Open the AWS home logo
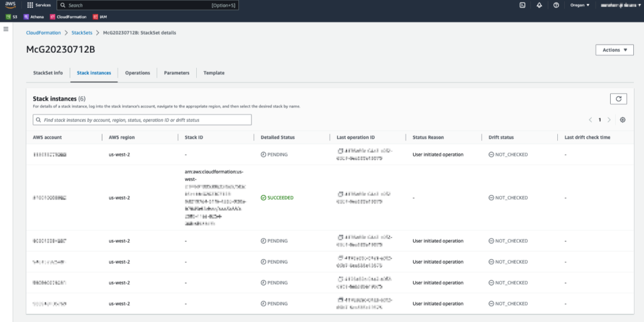Image resolution: width=644 pixels, height=322 pixels. pos(10,5)
